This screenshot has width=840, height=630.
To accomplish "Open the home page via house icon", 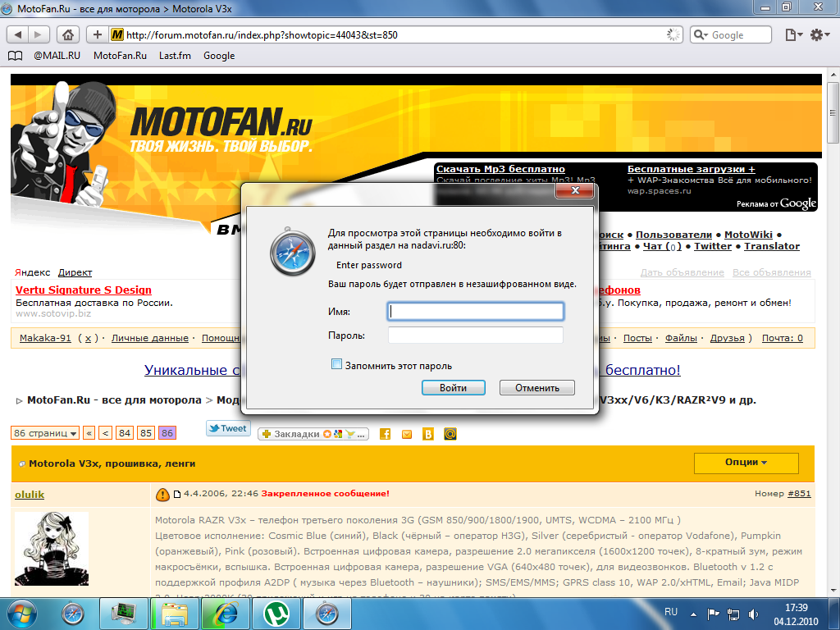I will [x=67, y=34].
